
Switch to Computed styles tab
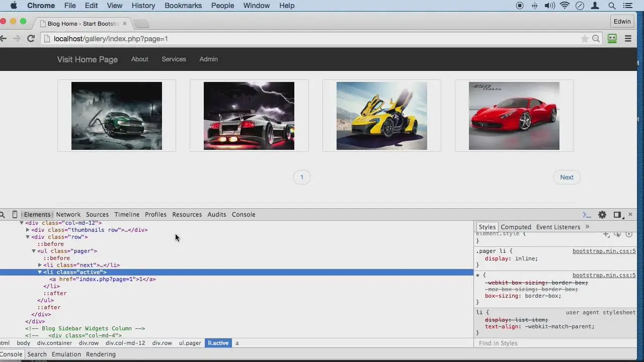516,227
